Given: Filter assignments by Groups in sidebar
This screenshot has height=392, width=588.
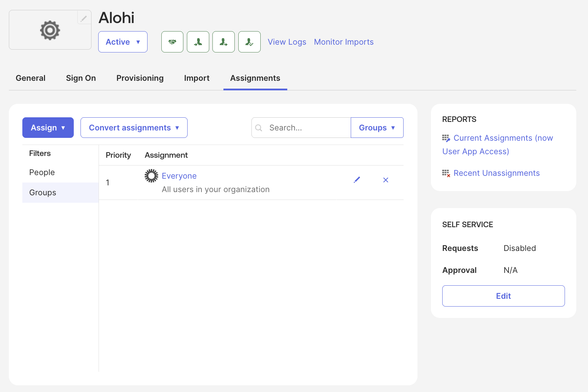Looking at the screenshot, I should click(60, 192).
